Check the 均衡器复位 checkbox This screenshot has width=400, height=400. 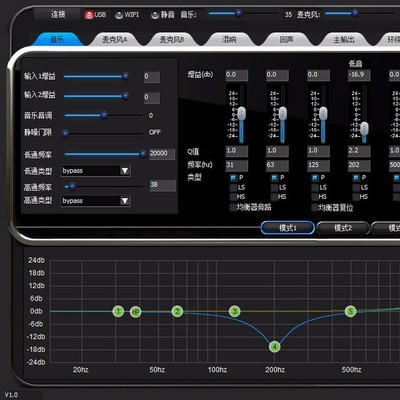coord(314,208)
